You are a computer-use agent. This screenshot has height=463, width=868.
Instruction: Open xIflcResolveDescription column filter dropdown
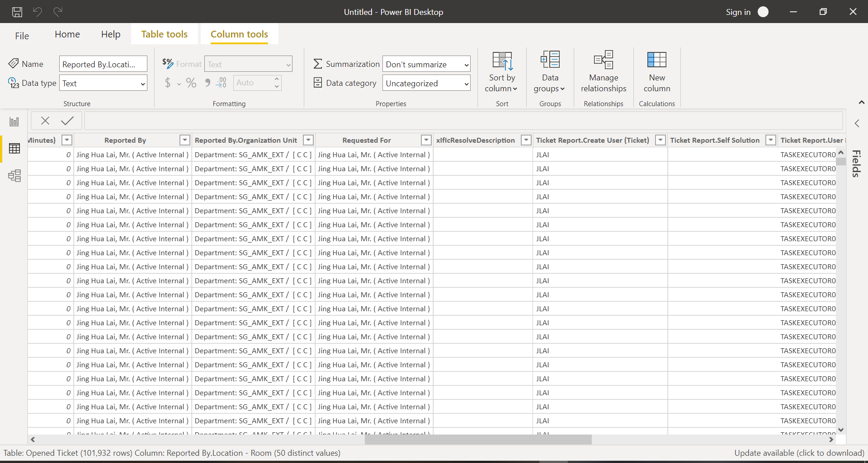[526, 140]
